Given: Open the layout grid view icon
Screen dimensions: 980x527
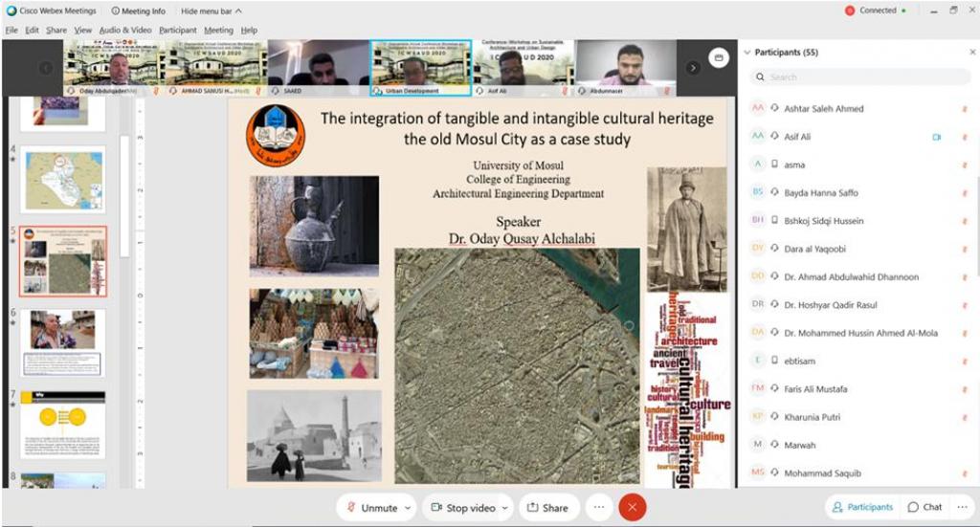Looking at the screenshot, I should (719, 59).
